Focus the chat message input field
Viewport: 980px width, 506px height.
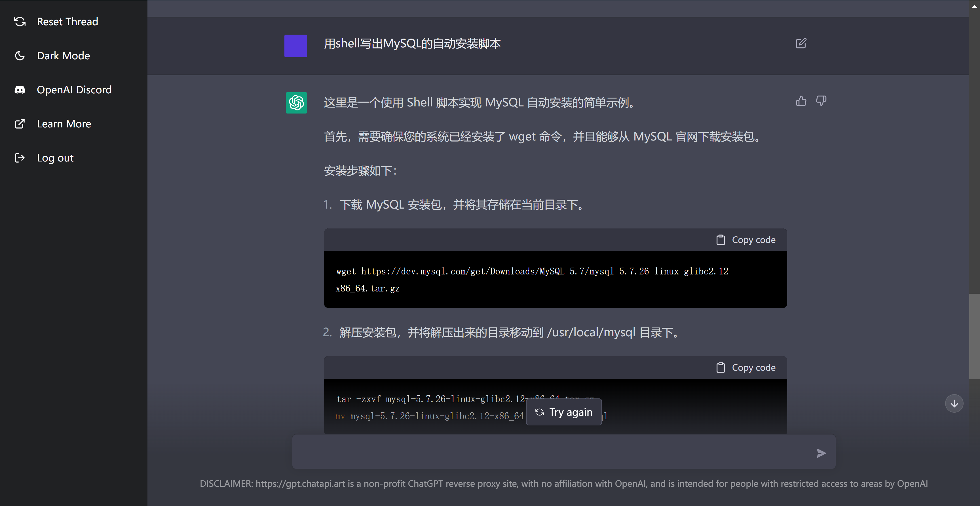tap(564, 452)
